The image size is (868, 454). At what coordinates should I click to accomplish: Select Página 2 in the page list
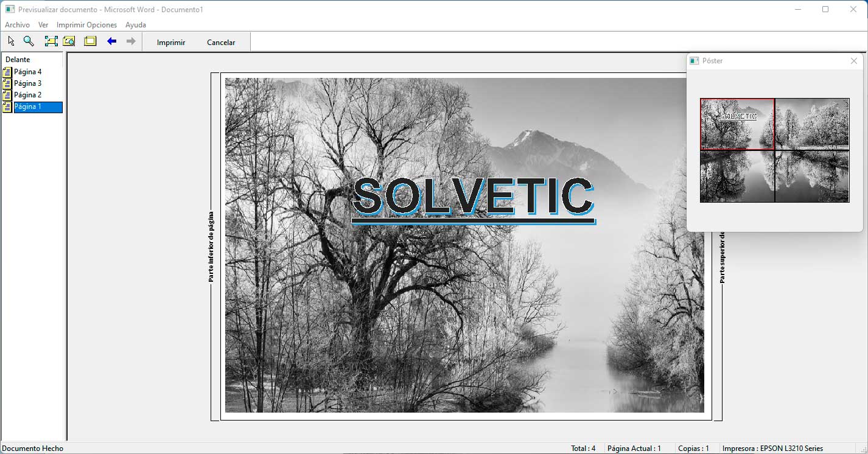[28, 95]
